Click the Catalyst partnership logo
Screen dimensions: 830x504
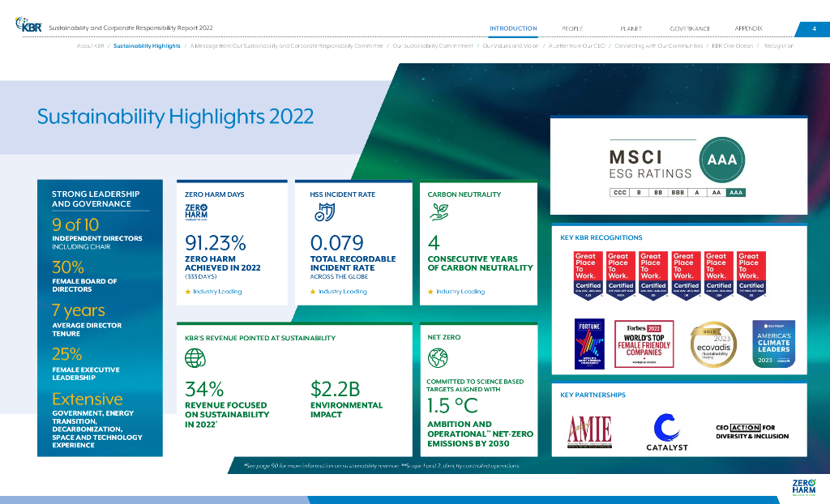pos(667,432)
